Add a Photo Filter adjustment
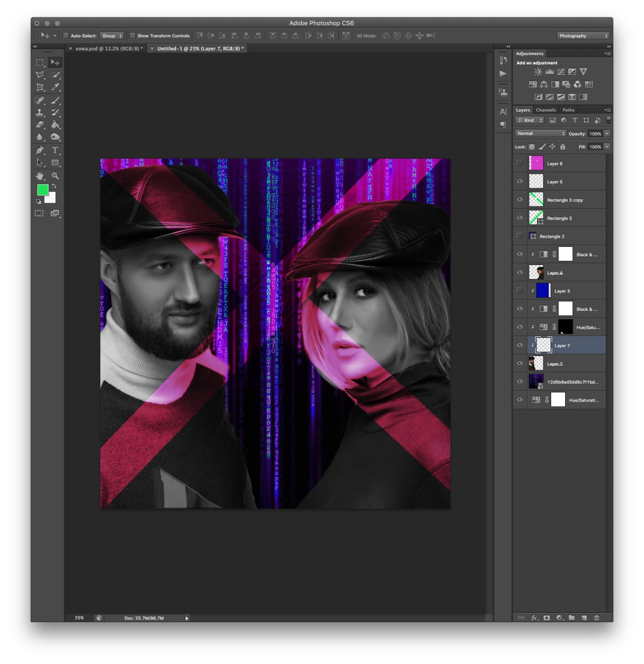Screen dimensions: 644x664 click(567, 84)
